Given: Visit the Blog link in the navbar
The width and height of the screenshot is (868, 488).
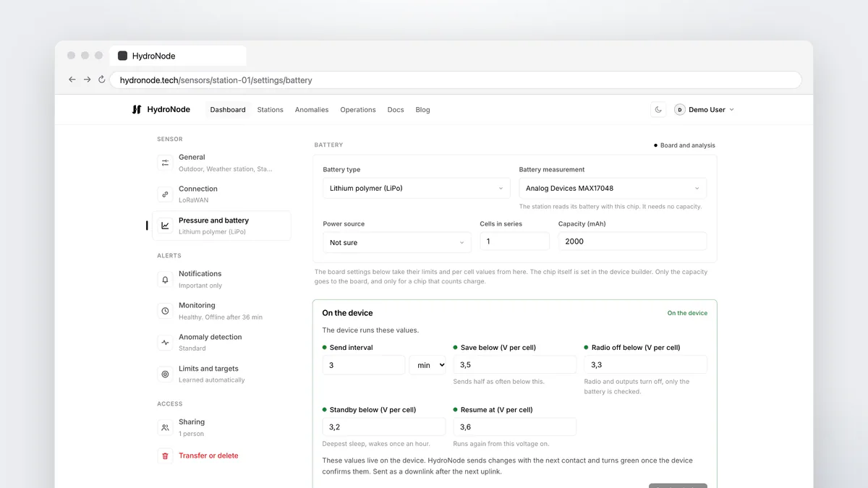Looking at the screenshot, I should point(423,110).
